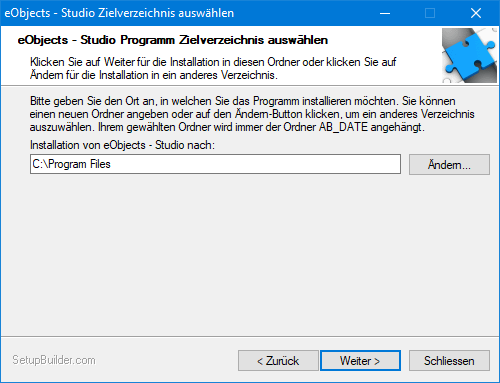Cancel setup using Schliessen button
Viewport: 500px width, 383px height.
pyautogui.click(x=449, y=360)
